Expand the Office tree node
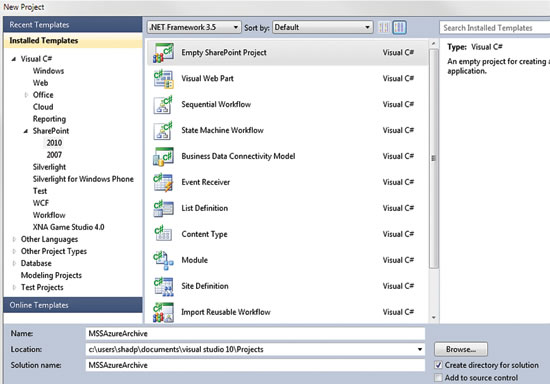Screen dimensions: 550x384 (x=26, y=95)
